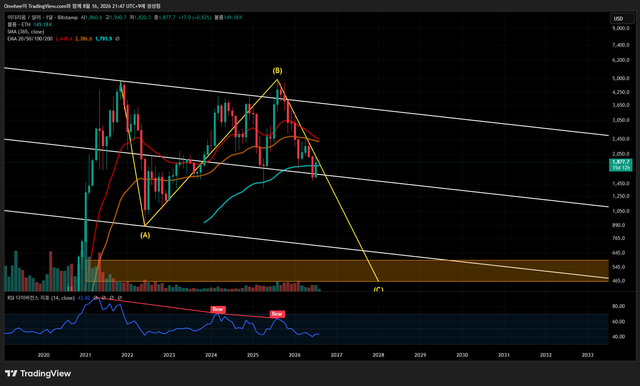
Task: Click the RSI 40.00 scale label
Action: (x=619, y=337)
